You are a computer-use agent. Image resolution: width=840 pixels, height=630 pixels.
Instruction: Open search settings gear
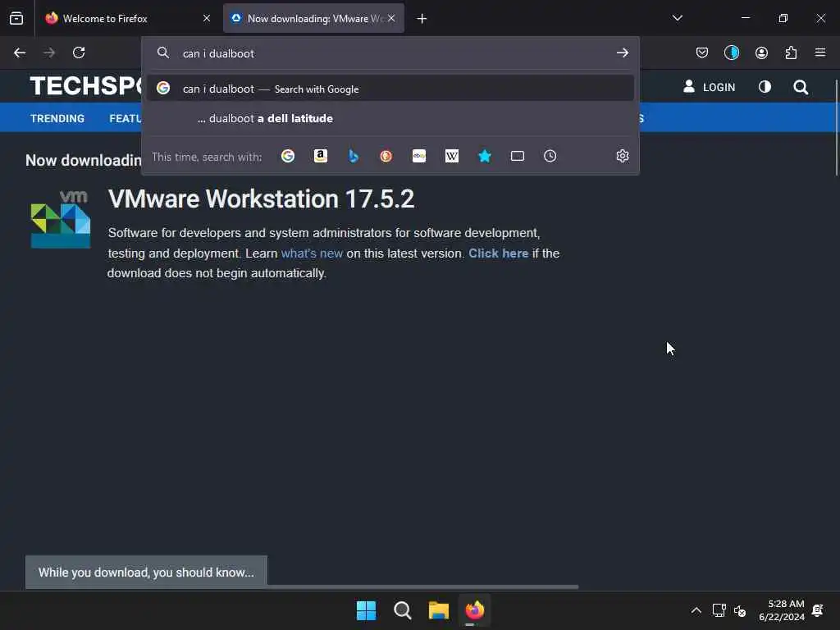click(622, 156)
